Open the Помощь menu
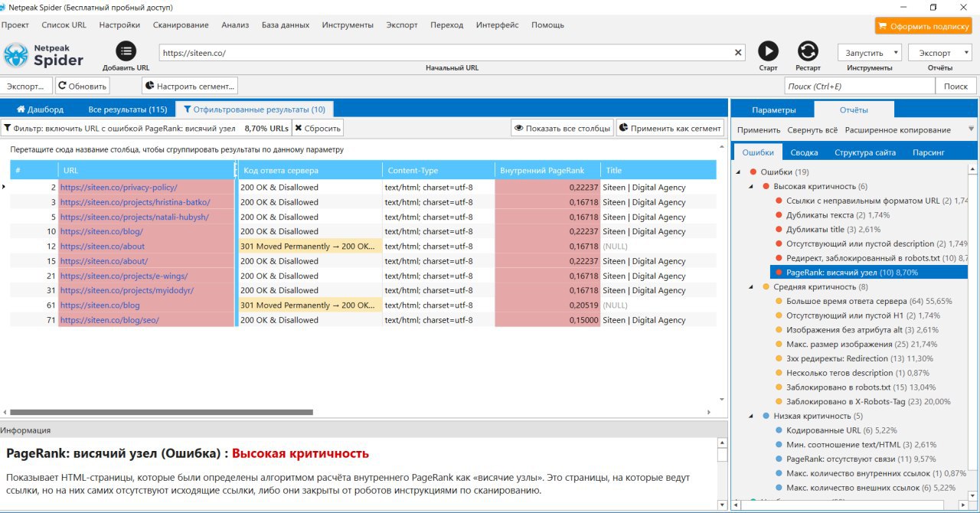The height and width of the screenshot is (513, 980). pyautogui.click(x=547, y=25)
